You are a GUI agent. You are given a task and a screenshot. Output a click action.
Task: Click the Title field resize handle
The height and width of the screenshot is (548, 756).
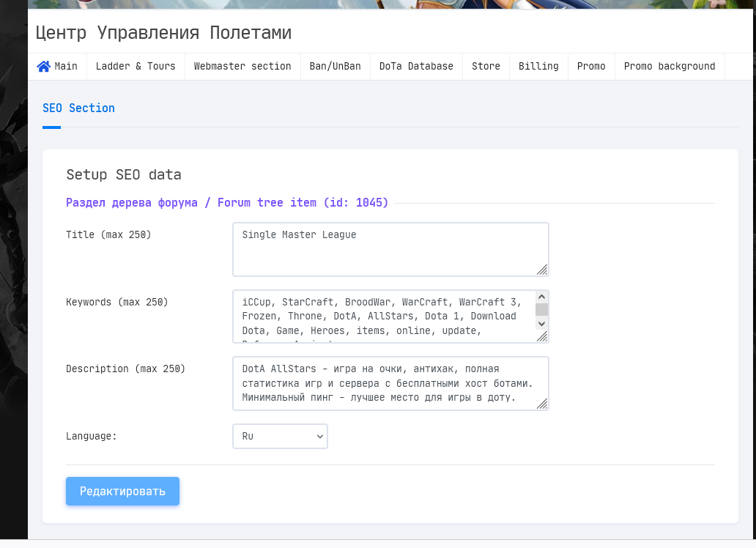542,270
